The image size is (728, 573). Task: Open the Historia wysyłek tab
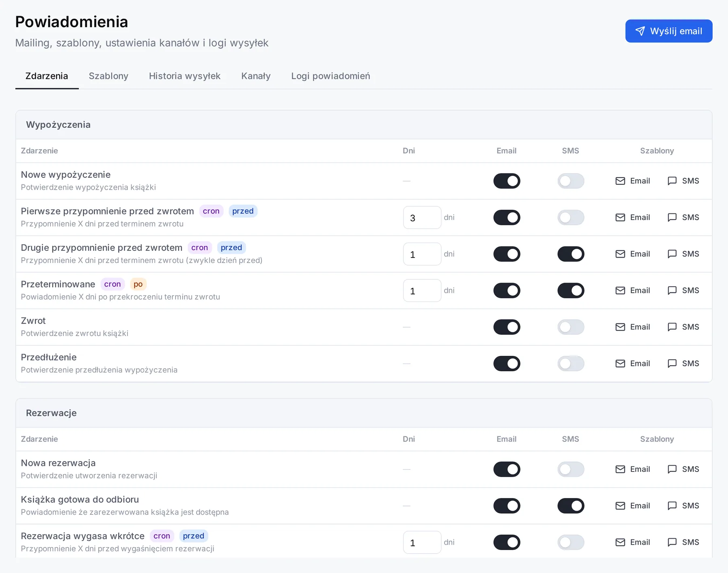(185, 76)
